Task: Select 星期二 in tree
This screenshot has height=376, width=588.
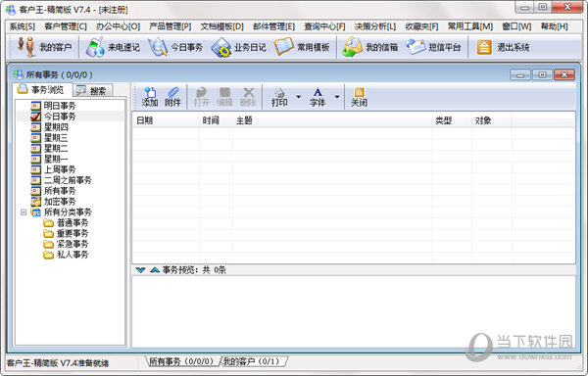Action: (x=56, y=148)
